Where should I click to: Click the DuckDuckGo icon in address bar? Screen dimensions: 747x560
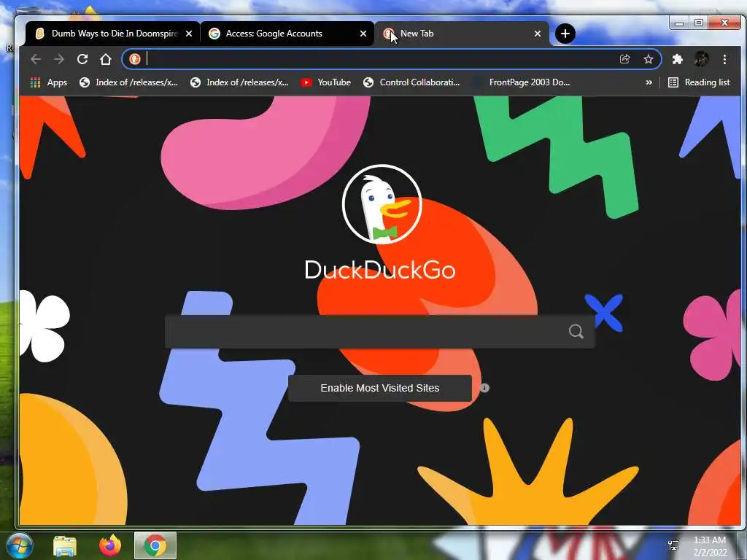point(135,59)
